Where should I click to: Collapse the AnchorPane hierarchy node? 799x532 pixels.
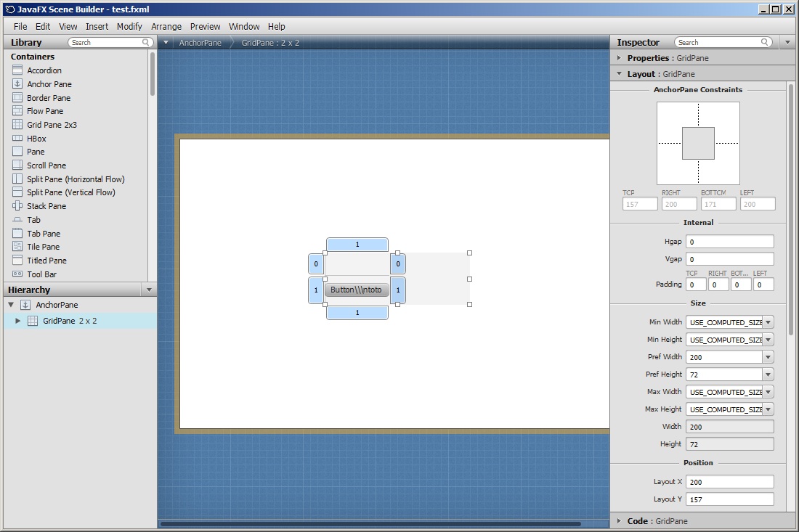11,305
